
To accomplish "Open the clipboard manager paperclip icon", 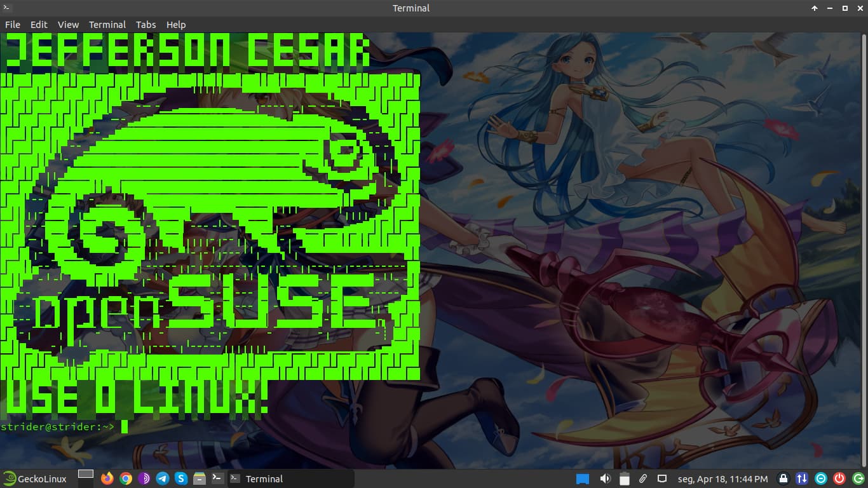I will point(643,478).
